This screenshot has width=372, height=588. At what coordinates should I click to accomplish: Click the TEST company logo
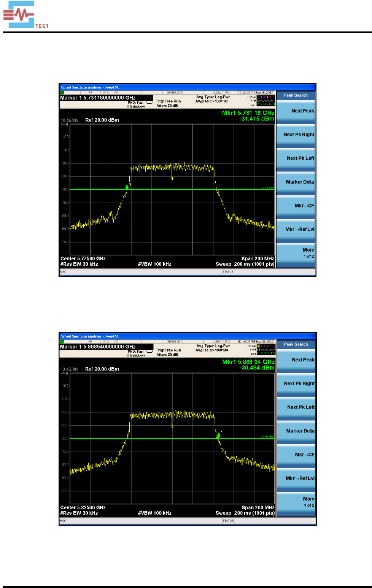(25, 14)
